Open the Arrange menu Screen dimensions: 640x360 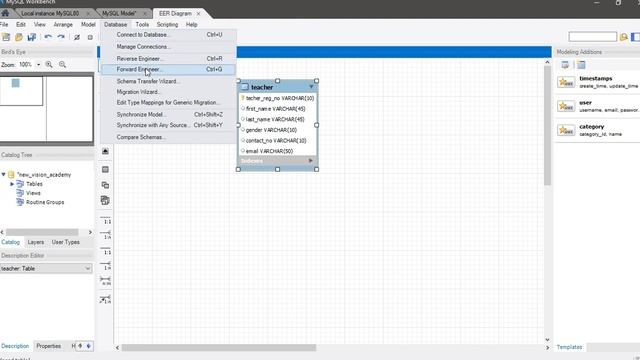(x=63, y=24)
